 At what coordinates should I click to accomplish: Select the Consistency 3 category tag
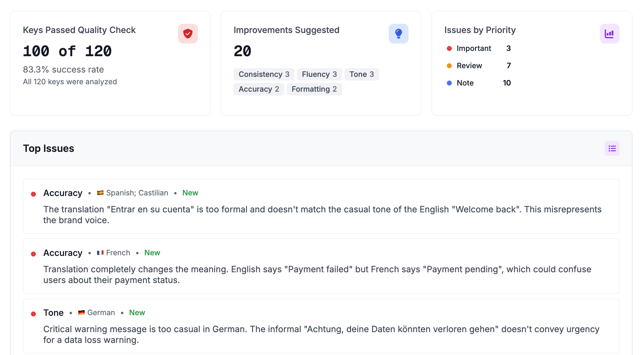(x=264, y=74)
